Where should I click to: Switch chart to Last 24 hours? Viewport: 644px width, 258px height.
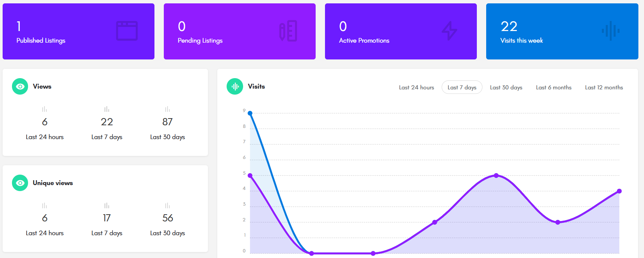(x=416, y=87)
